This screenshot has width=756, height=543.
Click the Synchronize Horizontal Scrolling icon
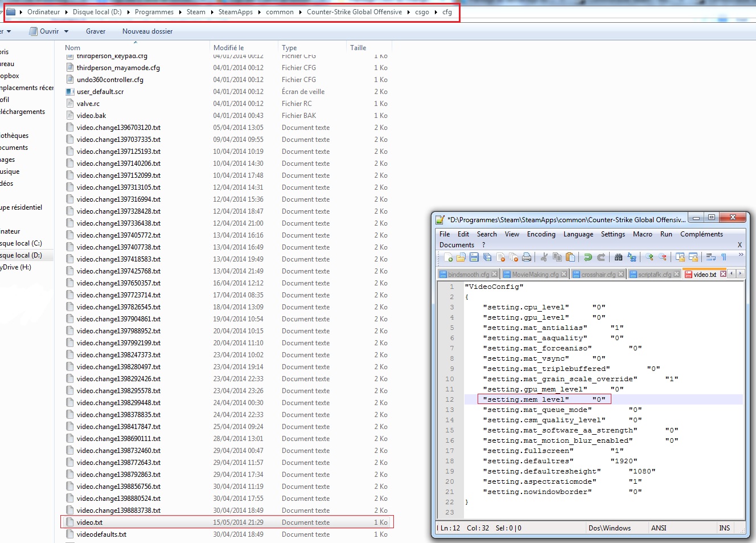point(693,258)
